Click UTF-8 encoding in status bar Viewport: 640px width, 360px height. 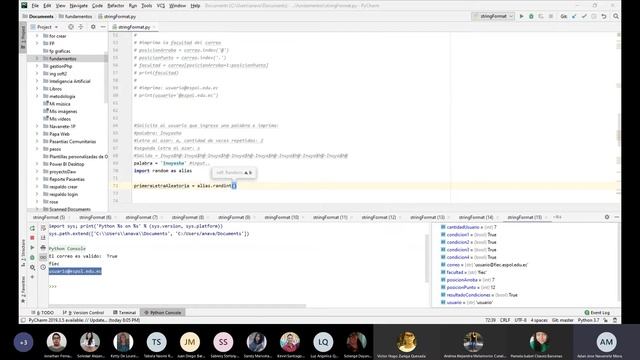520,320
